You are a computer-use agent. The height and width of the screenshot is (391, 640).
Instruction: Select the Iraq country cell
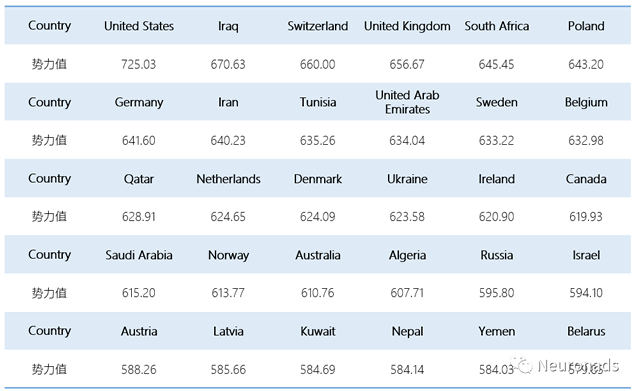pos(228,27)
